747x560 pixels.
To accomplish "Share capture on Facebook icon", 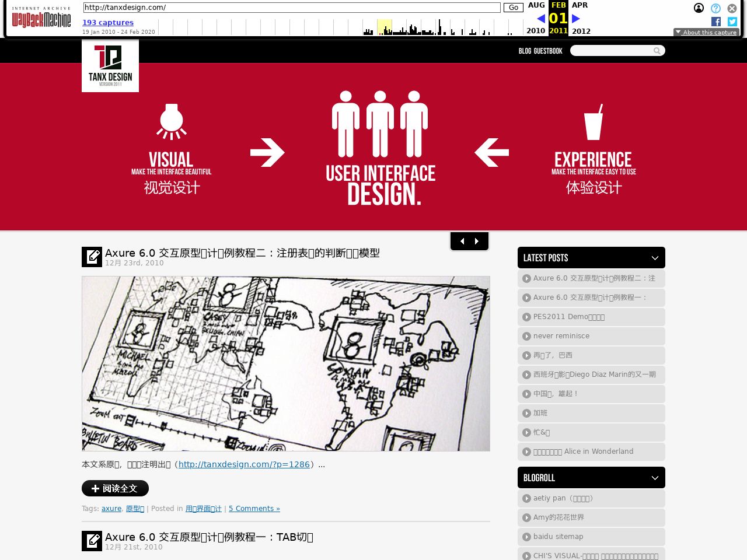I will 716,22.
